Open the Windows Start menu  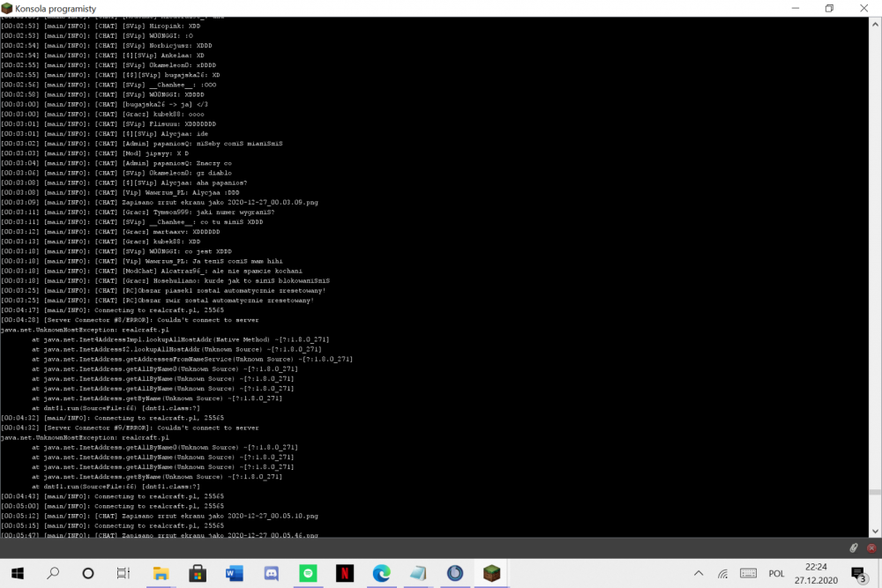pos(16,573)
